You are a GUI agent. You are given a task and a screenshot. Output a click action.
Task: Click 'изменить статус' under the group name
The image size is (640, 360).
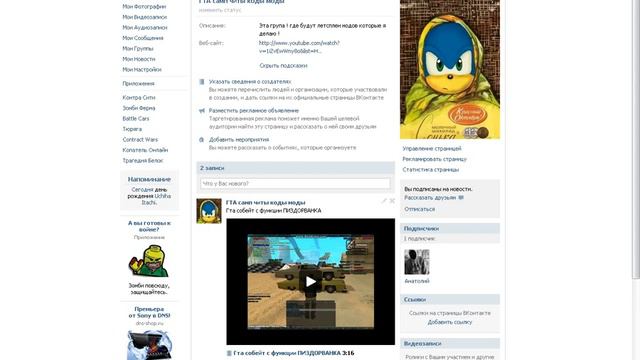220,10
